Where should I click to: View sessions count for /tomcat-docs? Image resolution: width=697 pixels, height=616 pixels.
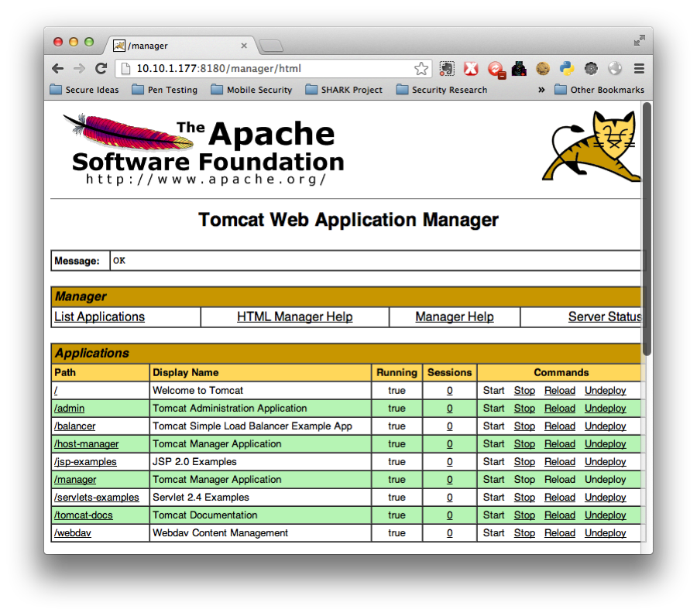coord(449,515)
